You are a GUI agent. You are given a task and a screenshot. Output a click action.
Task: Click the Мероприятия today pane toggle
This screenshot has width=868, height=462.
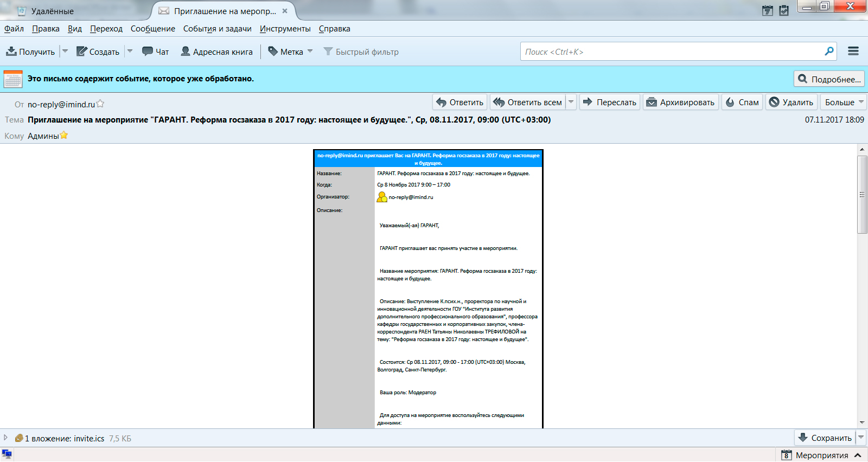click(x=815, y=455)
